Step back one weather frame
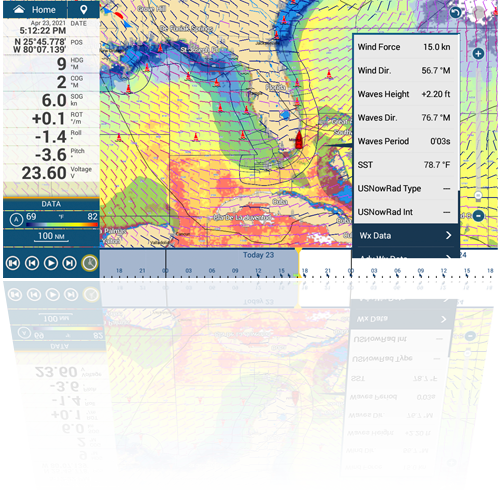Screen dimensions: 500x500 32,263
